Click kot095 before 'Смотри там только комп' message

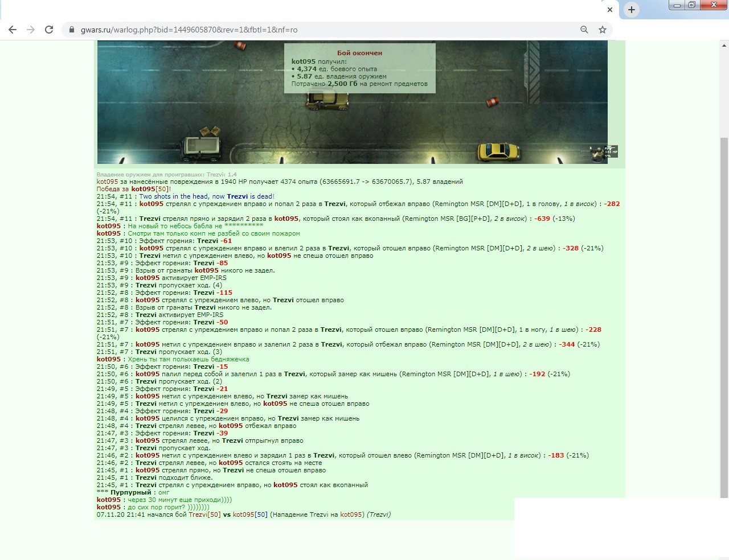tap(109, 234)
